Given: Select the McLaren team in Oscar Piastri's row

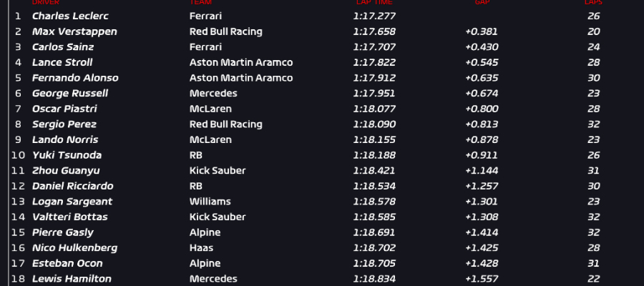Looking at the screenshot, I should pos(210,109).
